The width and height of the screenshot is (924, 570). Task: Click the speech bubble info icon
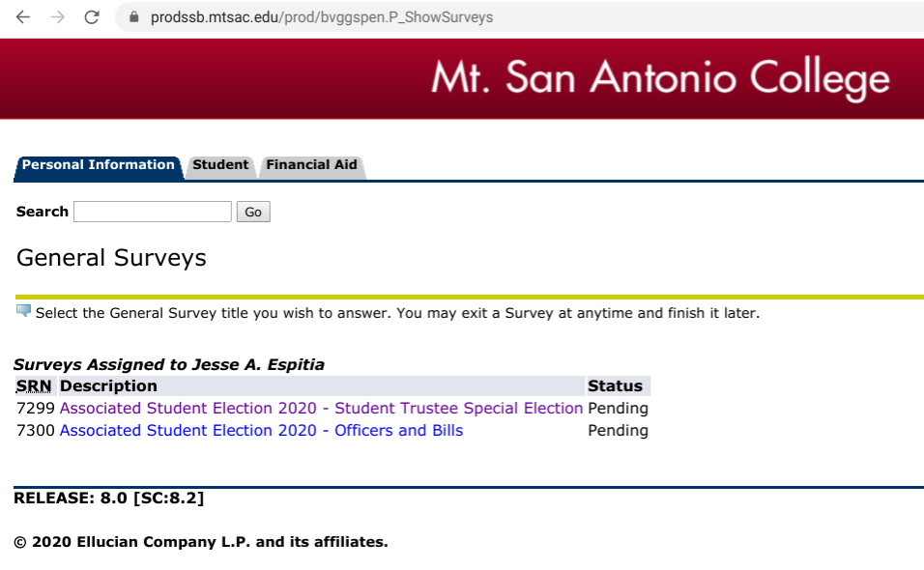coord(23,310)
